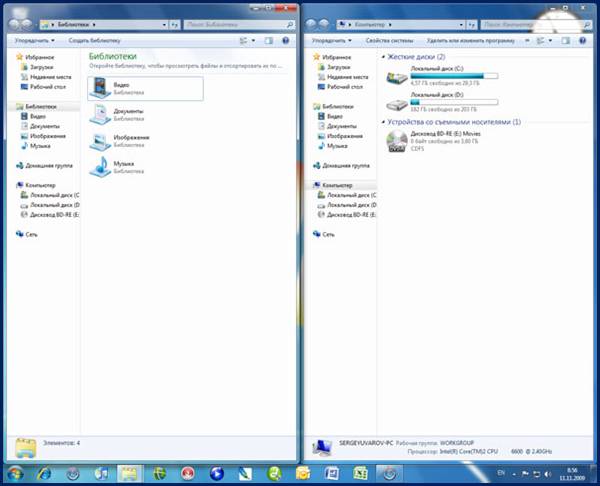Open Windows Explorer taskbar button
This screenshot has height=486, width=600.
(130, 474)
